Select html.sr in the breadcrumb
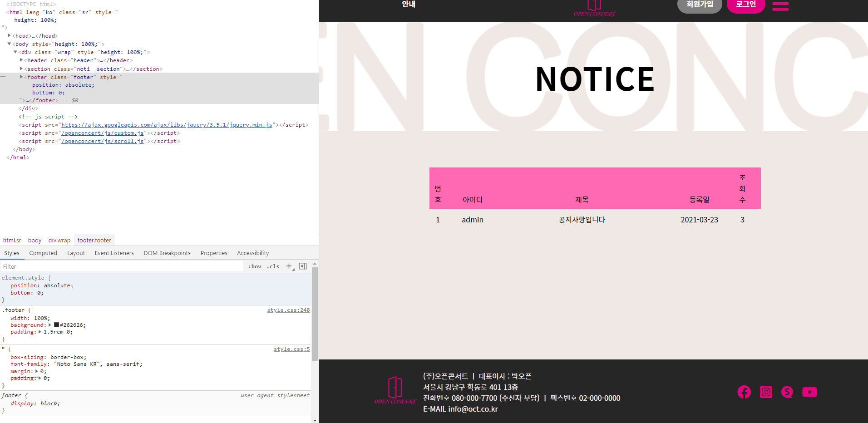This screenshot has width=868, height=423. point(12,240)
